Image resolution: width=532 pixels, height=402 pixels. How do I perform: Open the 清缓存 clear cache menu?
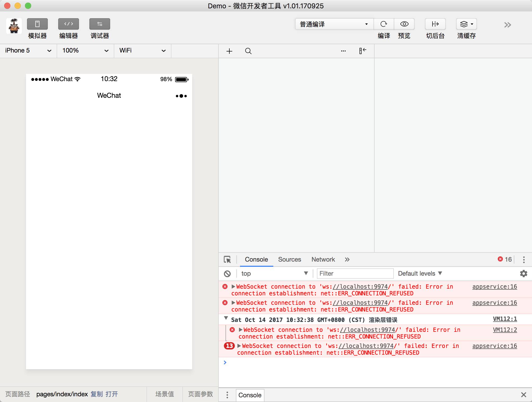466,24
